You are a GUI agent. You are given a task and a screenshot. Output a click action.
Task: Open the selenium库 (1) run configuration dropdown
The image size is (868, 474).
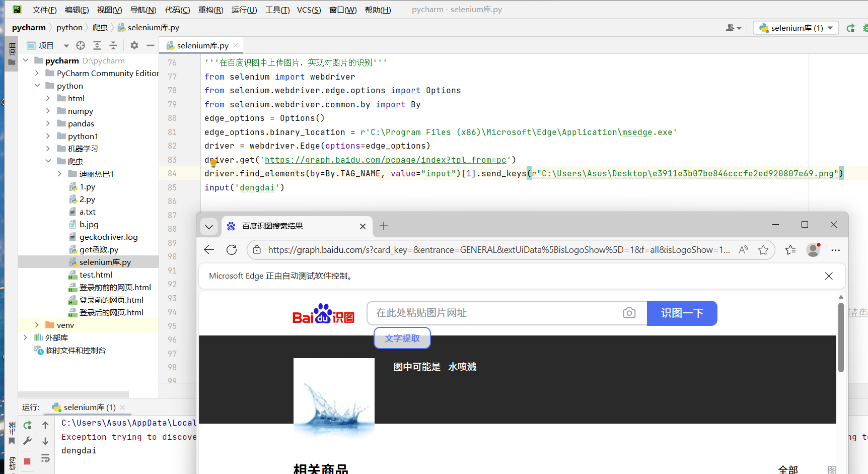pos(796,28)
